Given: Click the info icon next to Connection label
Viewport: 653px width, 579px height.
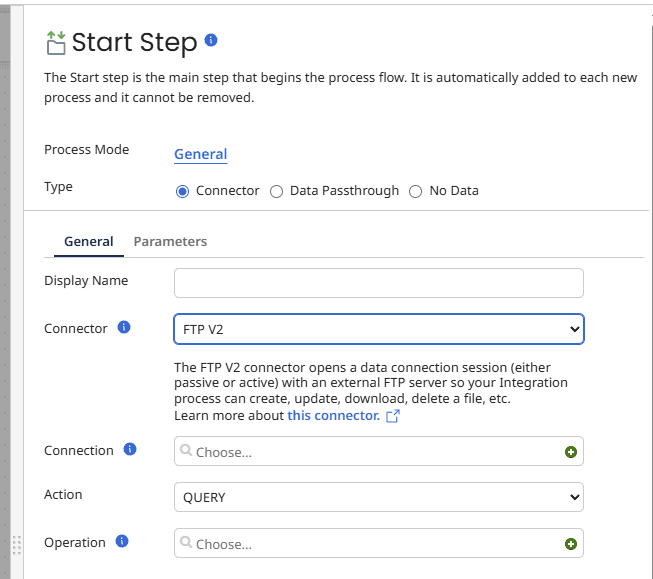Looking at the screenshot, I should (130, 449).
